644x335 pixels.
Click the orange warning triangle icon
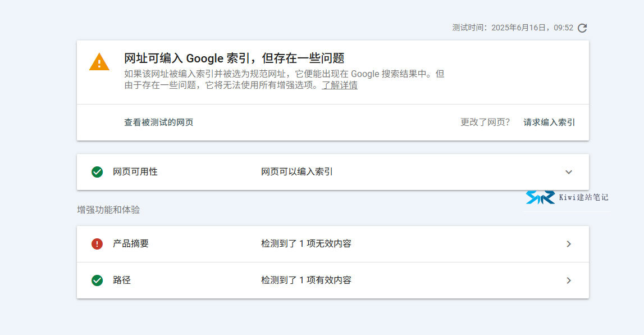pos(99,62)
